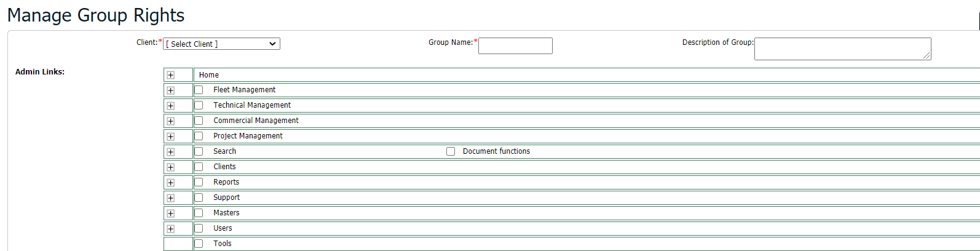Click plus icon beside Support row
The height and width of the screenshot is (251, 980).
coord(170,198)
